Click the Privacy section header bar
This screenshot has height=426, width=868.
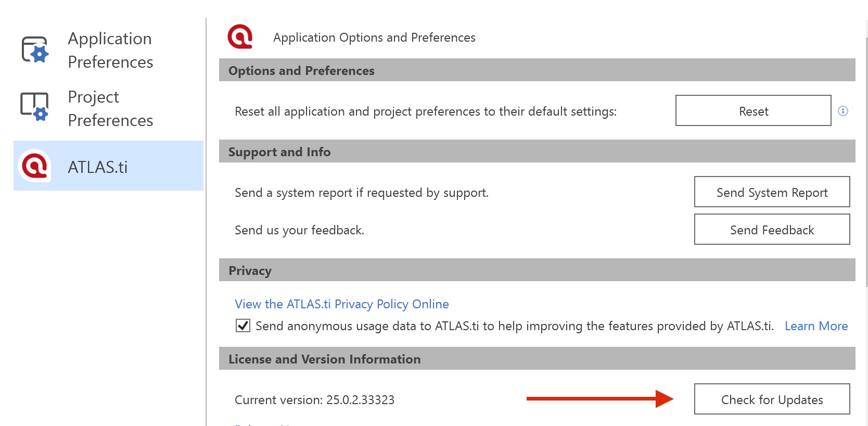(x=537, y=270)
